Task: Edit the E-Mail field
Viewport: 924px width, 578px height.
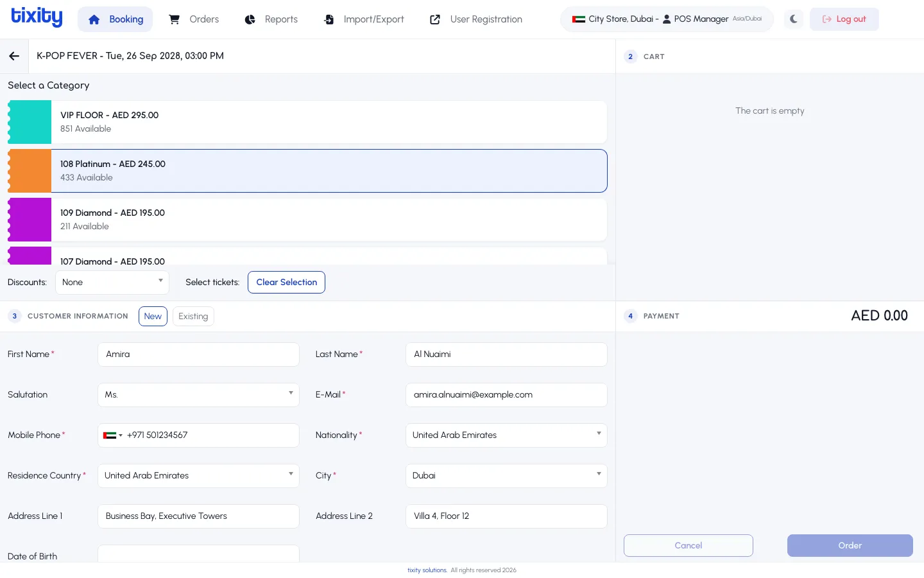Action: pos(506,395)
